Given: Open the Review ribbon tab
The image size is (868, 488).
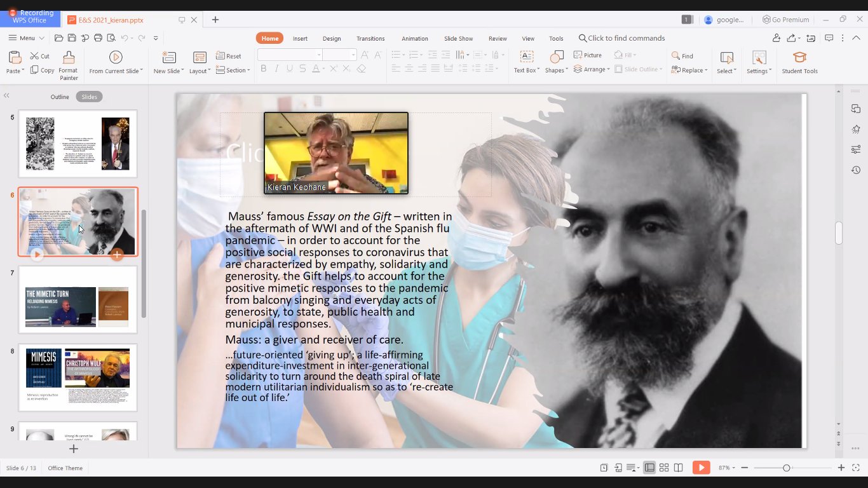Looking at the screenshot, I should (498, 38).
